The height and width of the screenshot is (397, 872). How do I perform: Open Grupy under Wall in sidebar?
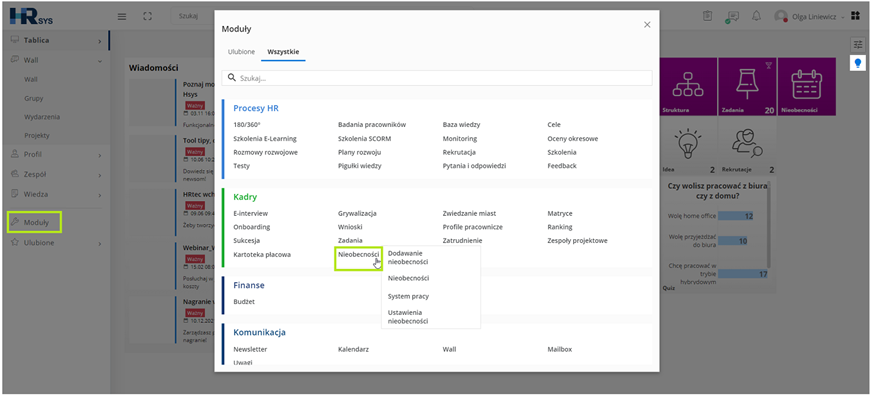click(x=34, y=98)
